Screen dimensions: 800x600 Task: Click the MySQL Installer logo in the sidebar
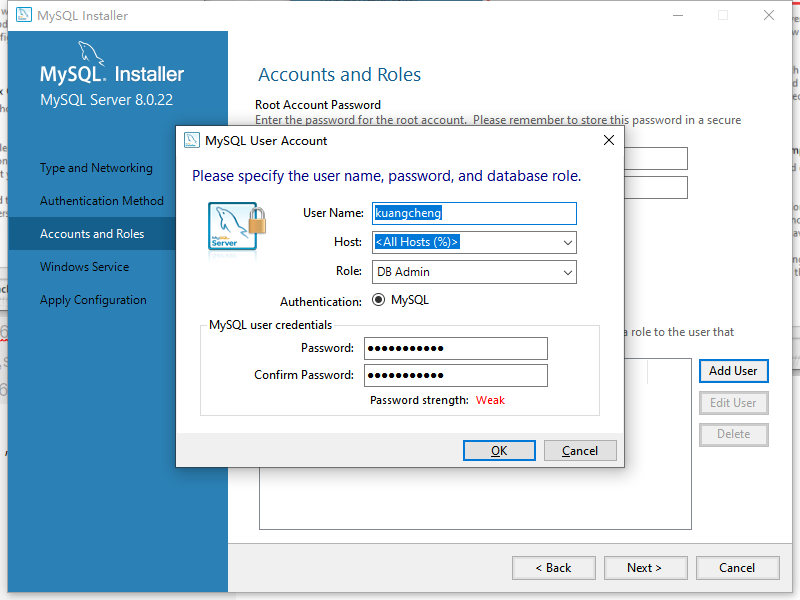tap(111, 73)
